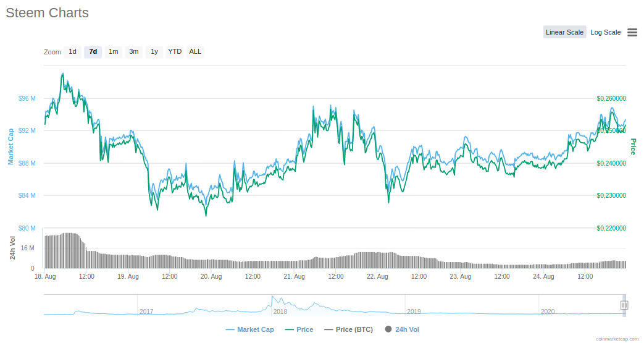Set zoom to ALL
This screenshot has width=644, height=343.
[x=195, y=52]
